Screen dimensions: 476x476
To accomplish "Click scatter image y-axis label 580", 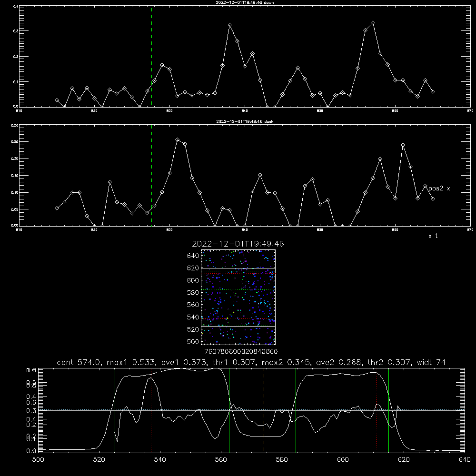I will (x=193, y=293).
